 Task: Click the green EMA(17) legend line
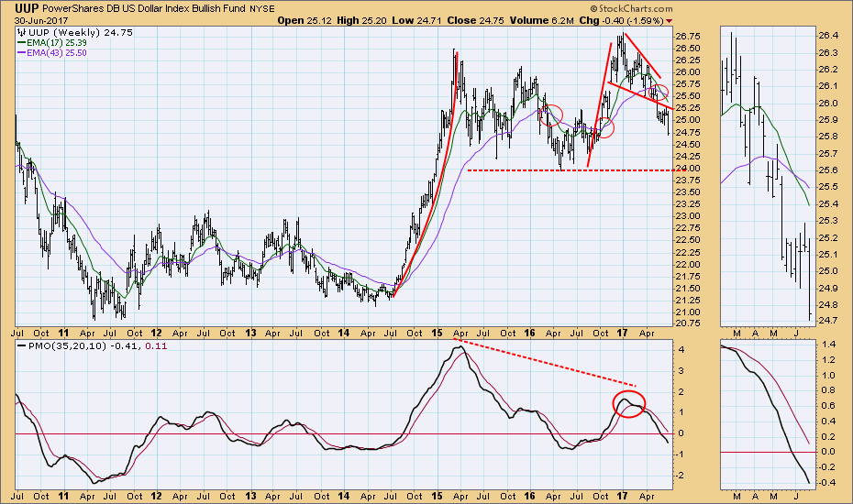click(22, 42)
